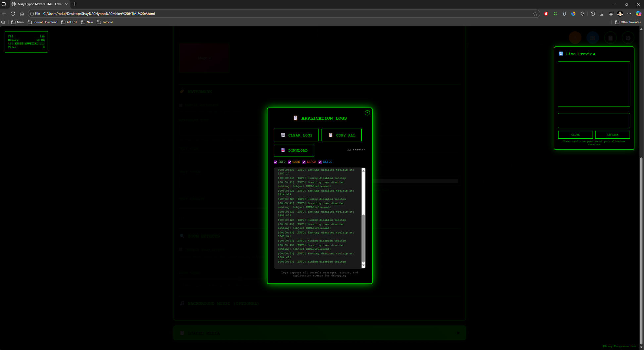The width and height of the screenshot is (644, 350).
Task: Toggle the INFO log filter checkbox
Action: click(x=275, y=162)
